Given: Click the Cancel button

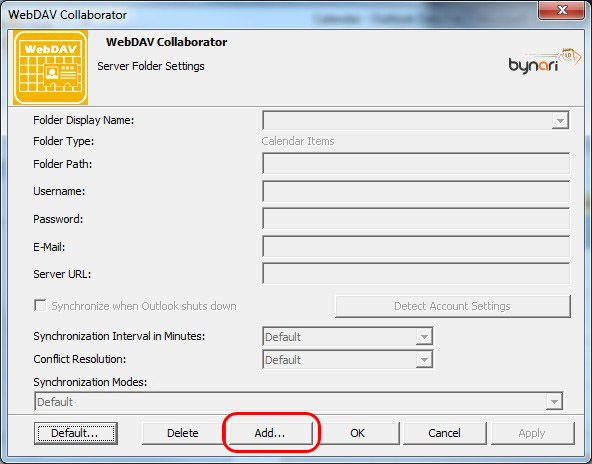Looking at the screenshot, I should (444, 433).
